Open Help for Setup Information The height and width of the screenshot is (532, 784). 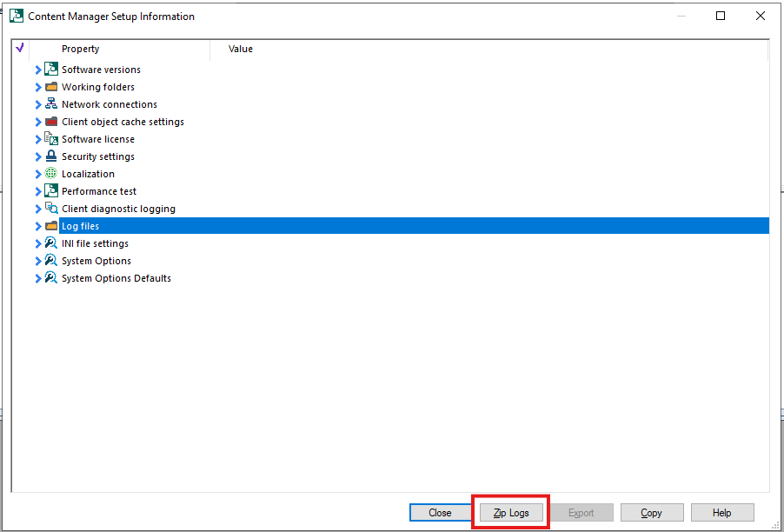(722, 513)
